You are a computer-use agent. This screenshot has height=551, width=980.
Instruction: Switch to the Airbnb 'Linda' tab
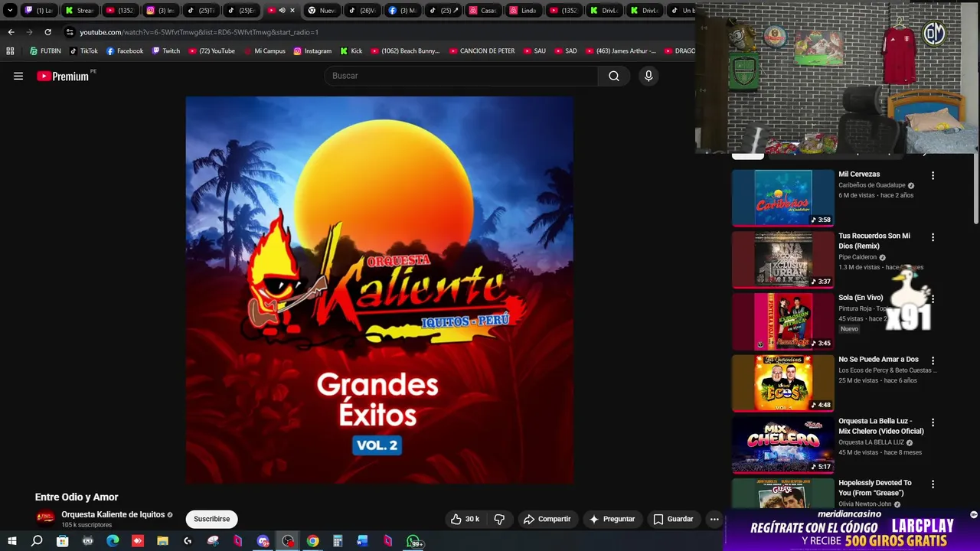(x=523, y=11)
